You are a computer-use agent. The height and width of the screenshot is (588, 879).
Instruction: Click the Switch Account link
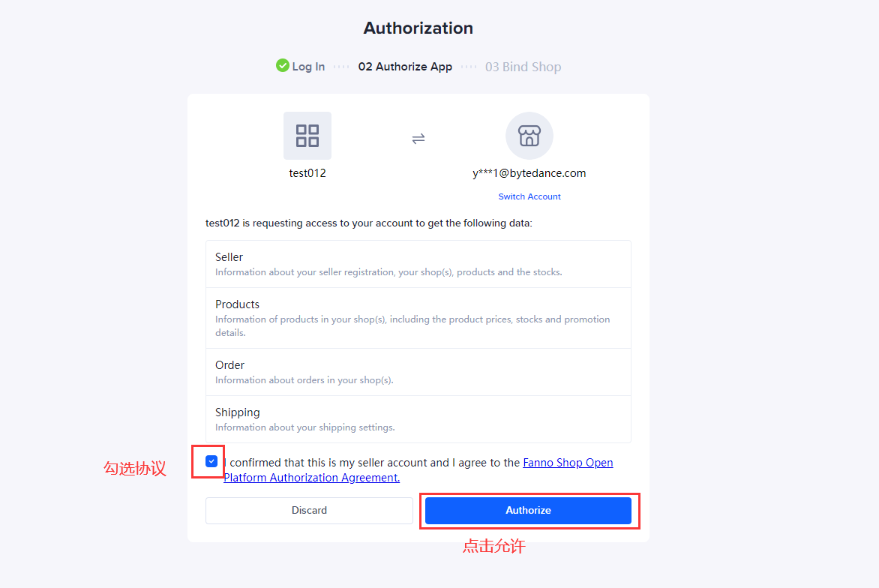coord(529,196)
